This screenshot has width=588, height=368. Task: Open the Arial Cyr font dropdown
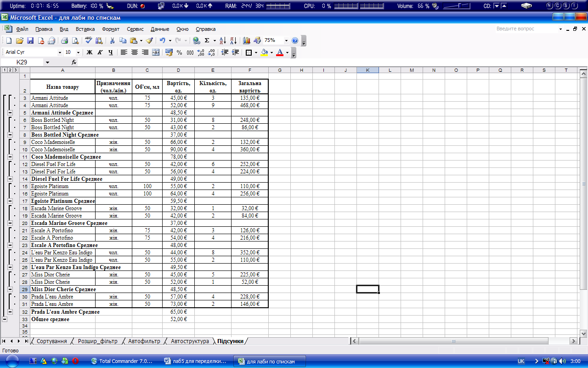coord(60,52)
